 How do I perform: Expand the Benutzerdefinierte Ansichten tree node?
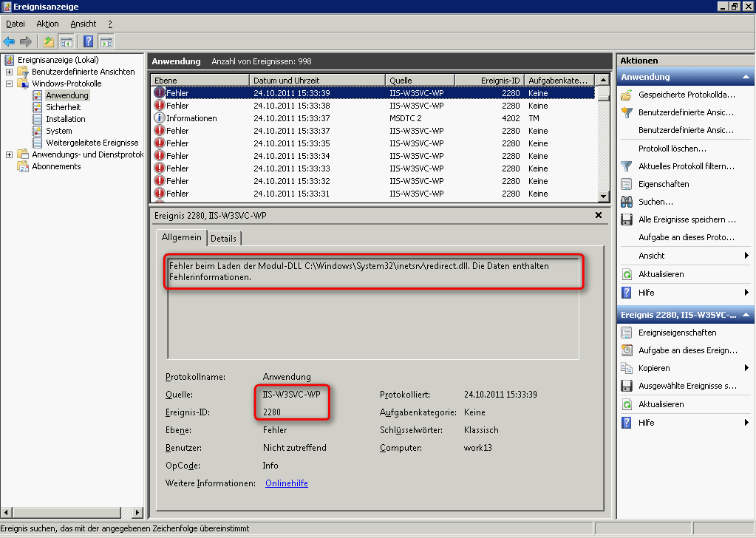pyautogui.click(x=9, y=72)
